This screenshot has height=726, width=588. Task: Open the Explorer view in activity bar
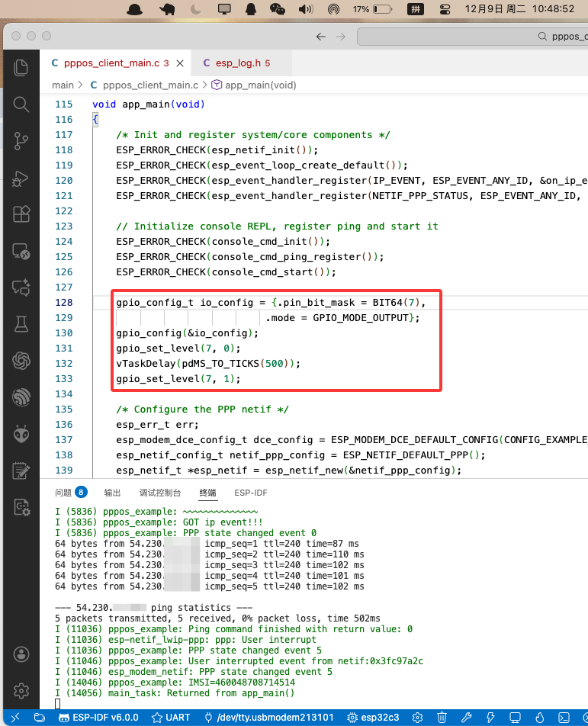tap(21, 67)
